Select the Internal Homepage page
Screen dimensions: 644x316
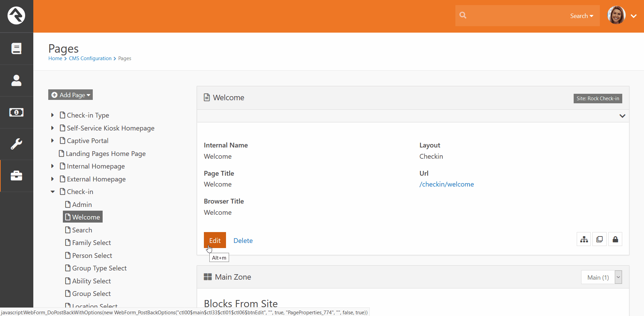(x=95, y=166)
